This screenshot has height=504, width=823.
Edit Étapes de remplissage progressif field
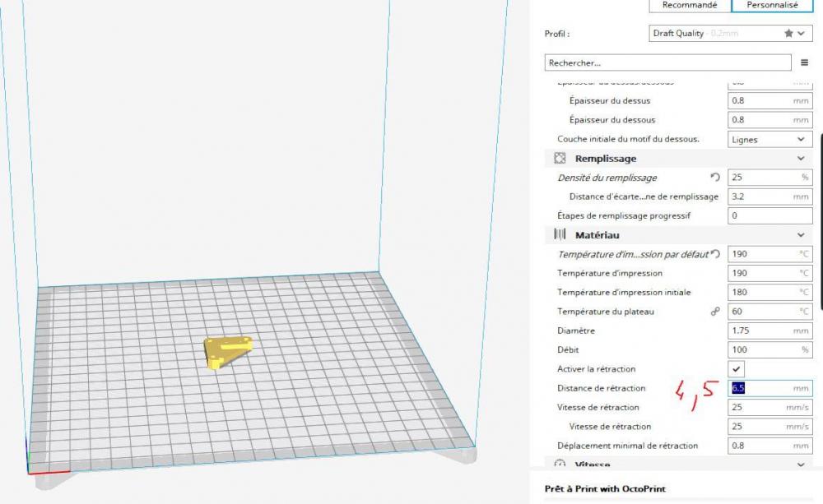(770, 215)
